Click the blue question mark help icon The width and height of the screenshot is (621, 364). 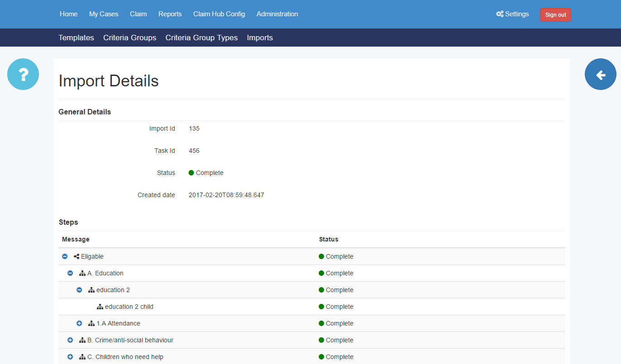(23, 74)
